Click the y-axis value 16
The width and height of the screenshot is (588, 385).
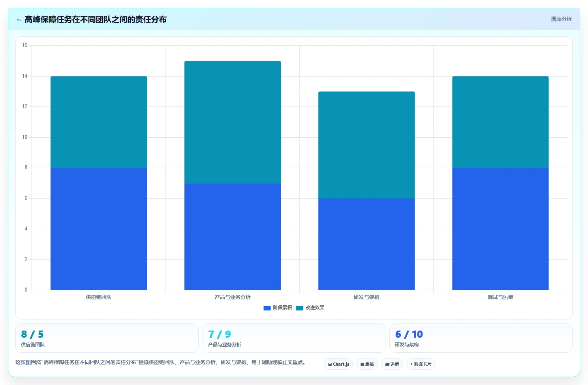(24, 45)
